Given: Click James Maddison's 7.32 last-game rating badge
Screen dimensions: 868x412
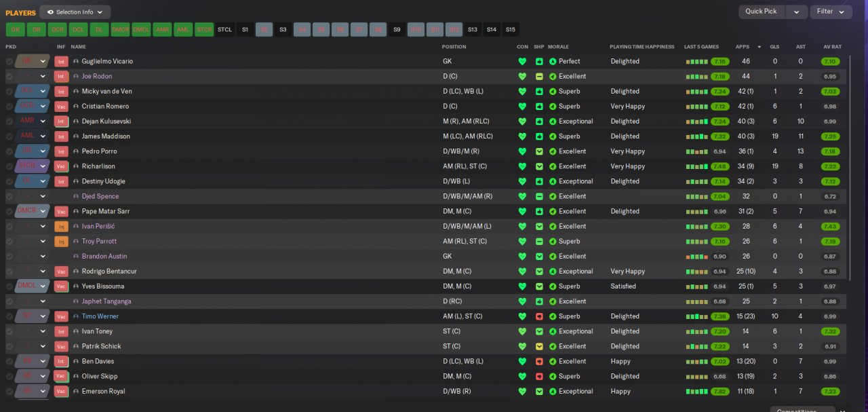Looking at the screenshot, I should (719, 136).
